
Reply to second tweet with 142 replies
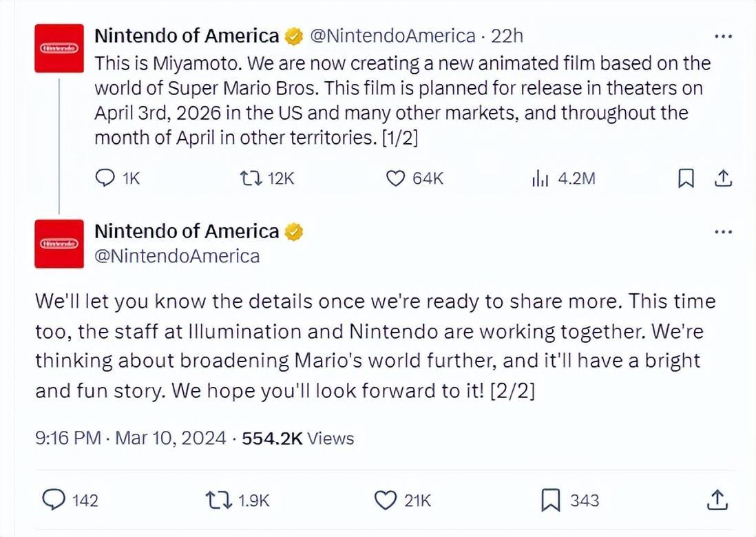(54, 500)
